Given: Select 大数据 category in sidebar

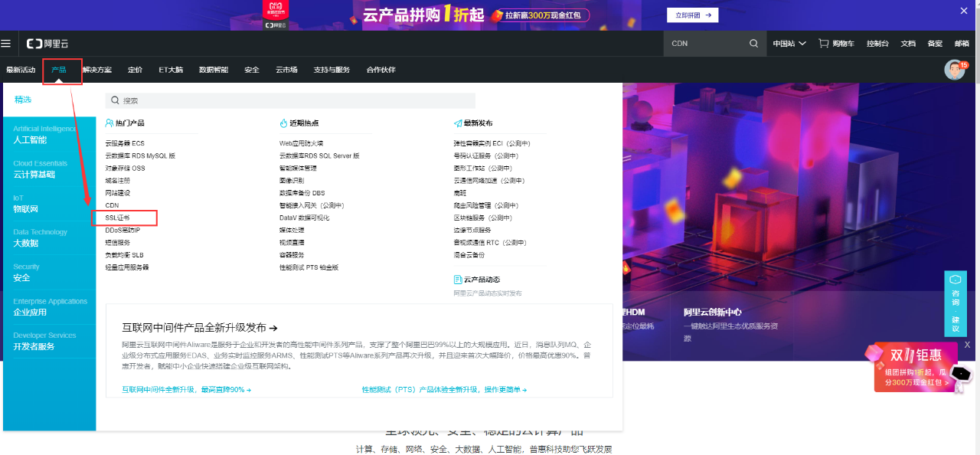Looking at the screenshot, I should [25, 243].
